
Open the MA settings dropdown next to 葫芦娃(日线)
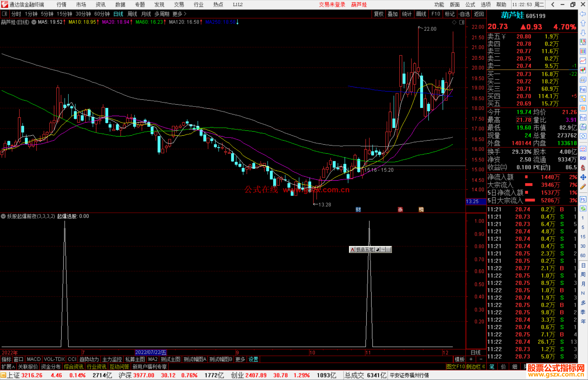click(x=34, y=22)
